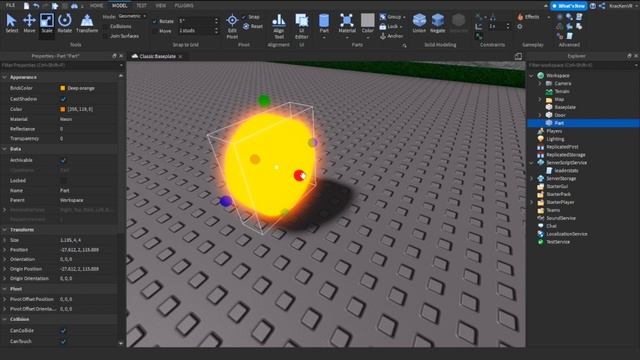The image size is (640, 360).
Task: Expand the StarterPlayer node
Action: click(x=531, y=202)
